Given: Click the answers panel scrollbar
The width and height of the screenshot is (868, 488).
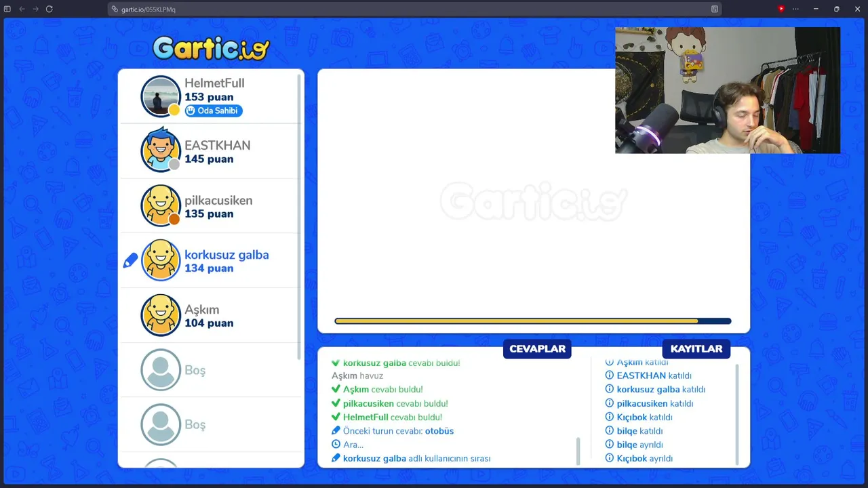Looking at the screenshot, I should pyautogui.click(x=578, y=451).
